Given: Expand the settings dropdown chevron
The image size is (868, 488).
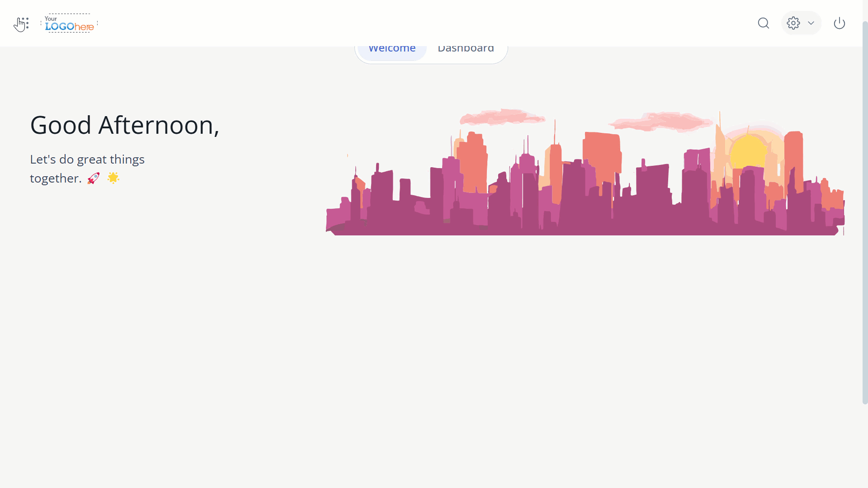Looking at the screenshot, I should click(811, 23).
